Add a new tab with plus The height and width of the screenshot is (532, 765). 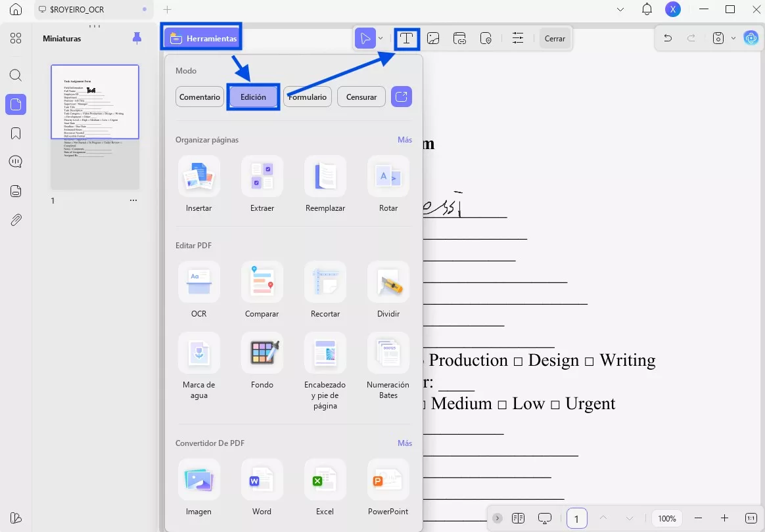coord(168,9)
